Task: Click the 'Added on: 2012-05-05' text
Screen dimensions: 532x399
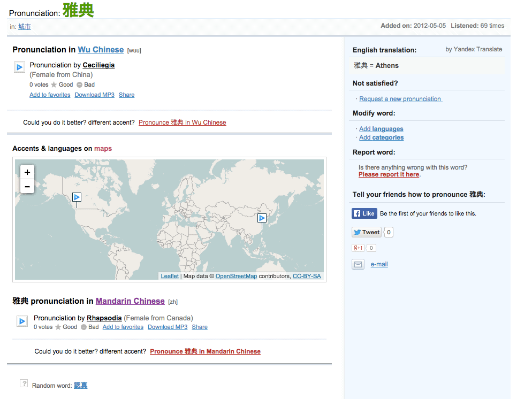Action: click(413, 26)
